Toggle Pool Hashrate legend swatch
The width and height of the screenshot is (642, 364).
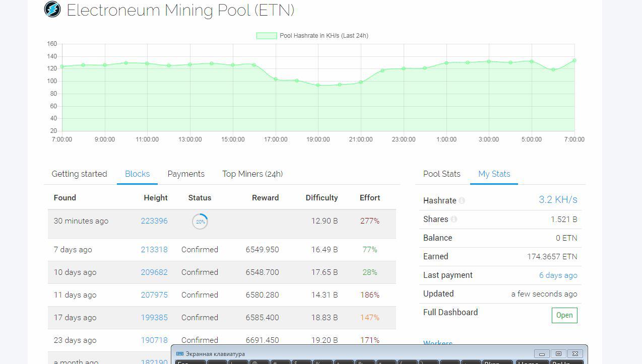tap(267, 36)
